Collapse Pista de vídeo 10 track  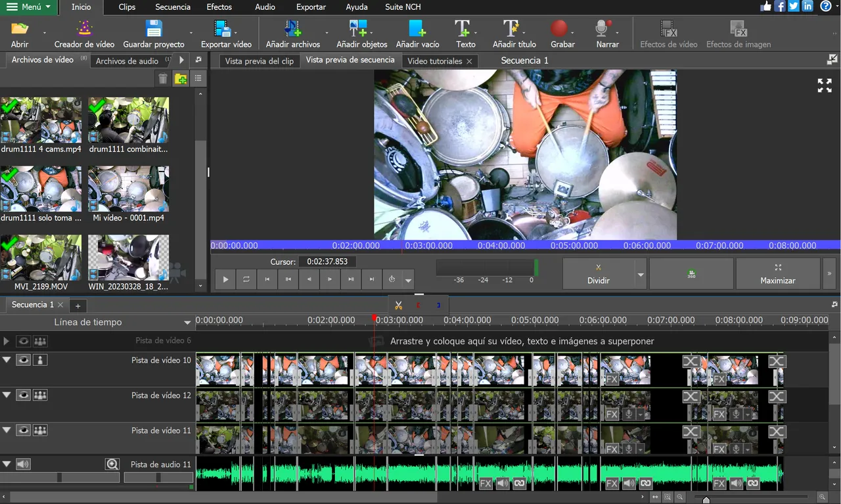(x=7, y=360)
